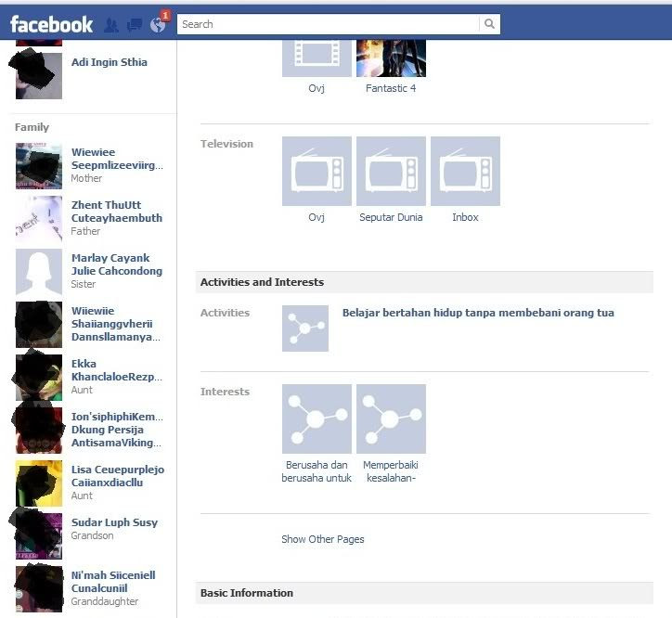672x618 pixels.
Task: Click the facebook logo
Action: click(51, 24)
